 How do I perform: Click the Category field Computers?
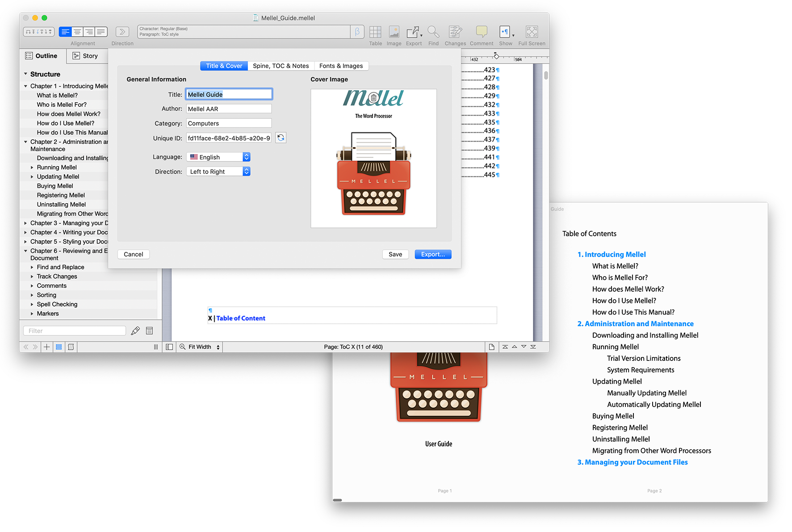[x=229, y=123]
